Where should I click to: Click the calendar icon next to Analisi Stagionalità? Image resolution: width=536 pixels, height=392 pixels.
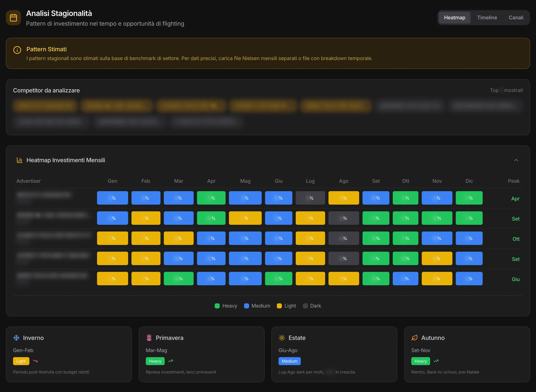point(13,18)
